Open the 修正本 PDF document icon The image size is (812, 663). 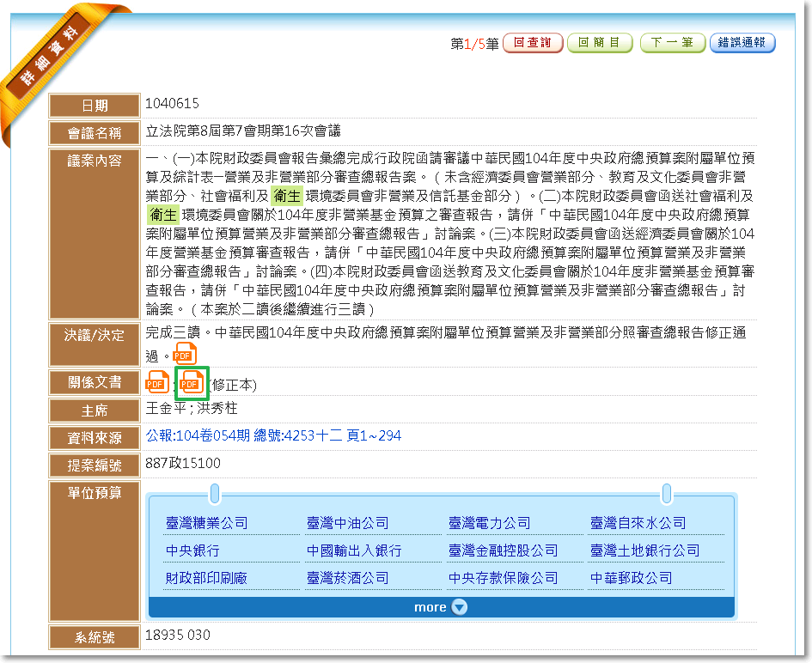pyautogui.click(x=191, y=383)
